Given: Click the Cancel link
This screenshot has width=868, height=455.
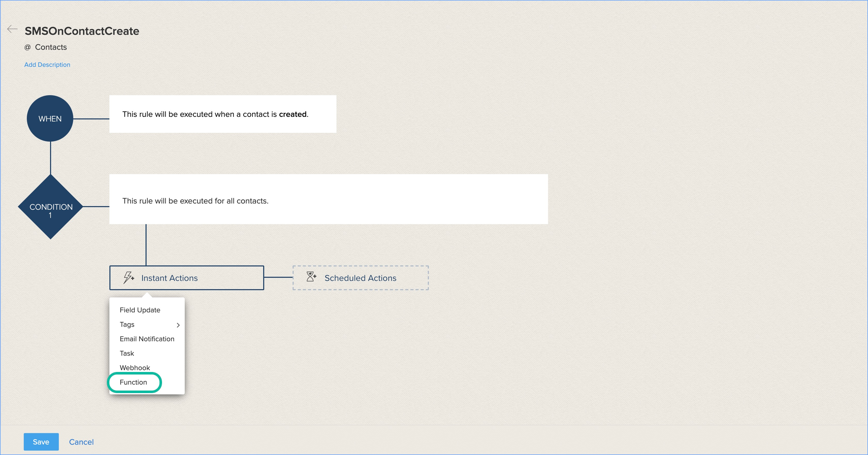Looking at the screenshot, I should (81, 442).
